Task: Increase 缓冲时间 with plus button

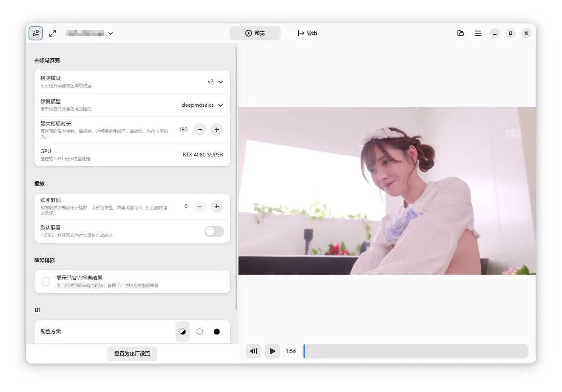Action: tap(217, 206)
